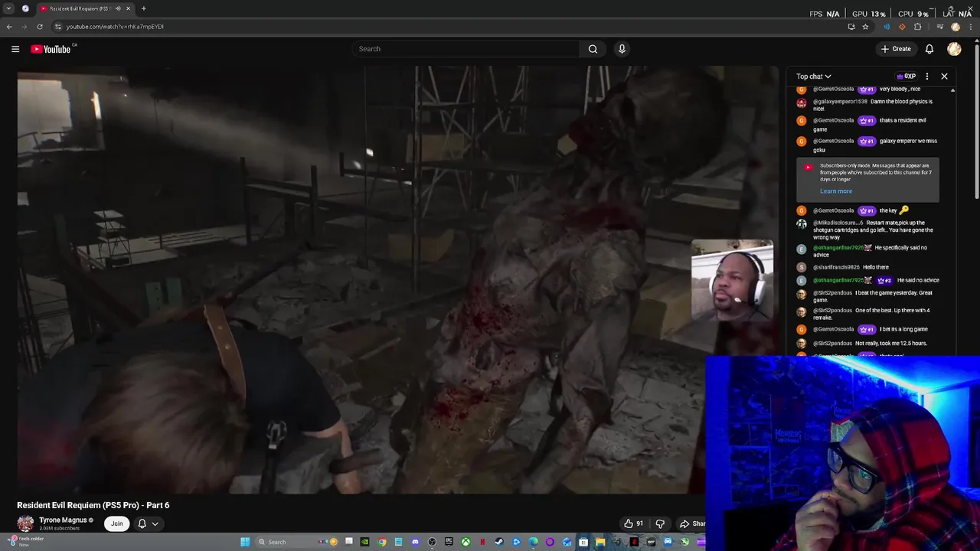Select the video title Resident Evil Requiem Part 6
The height and width of the screenshot is (551, 980).
[x=93, y=505]
